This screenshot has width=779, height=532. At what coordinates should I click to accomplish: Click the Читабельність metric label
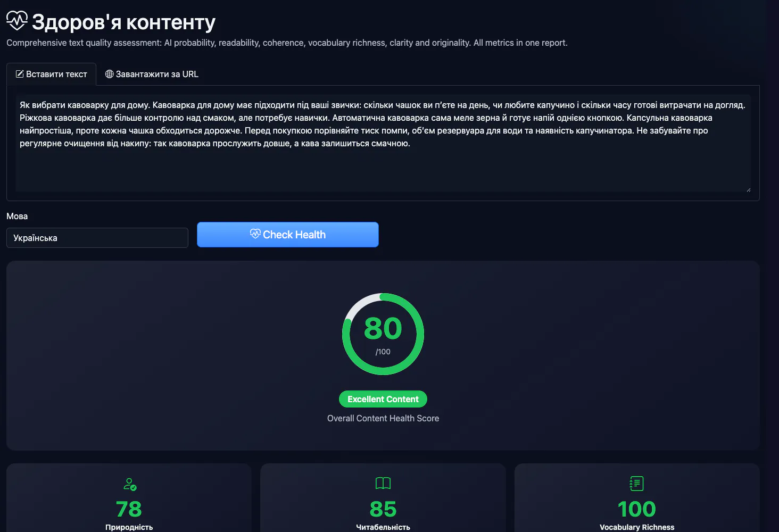[383, 527]
